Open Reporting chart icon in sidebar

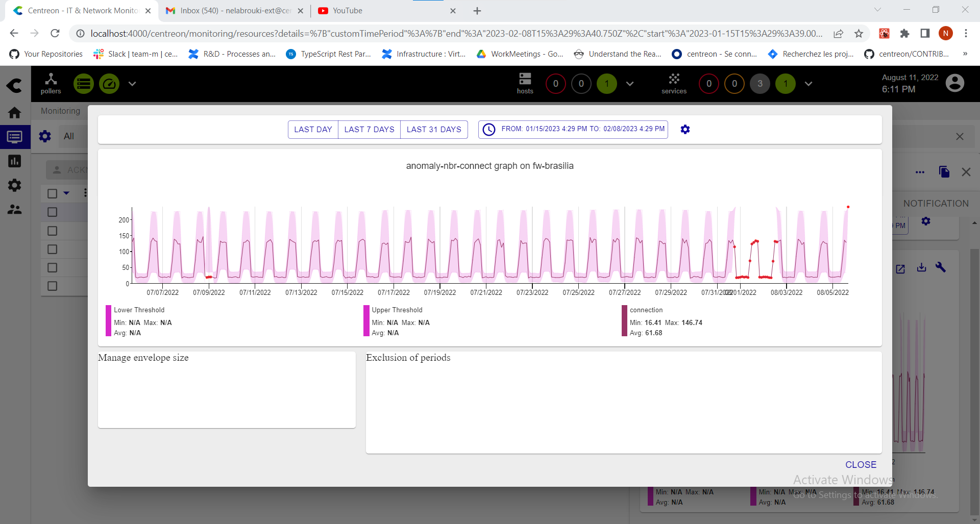click(15, 161)
